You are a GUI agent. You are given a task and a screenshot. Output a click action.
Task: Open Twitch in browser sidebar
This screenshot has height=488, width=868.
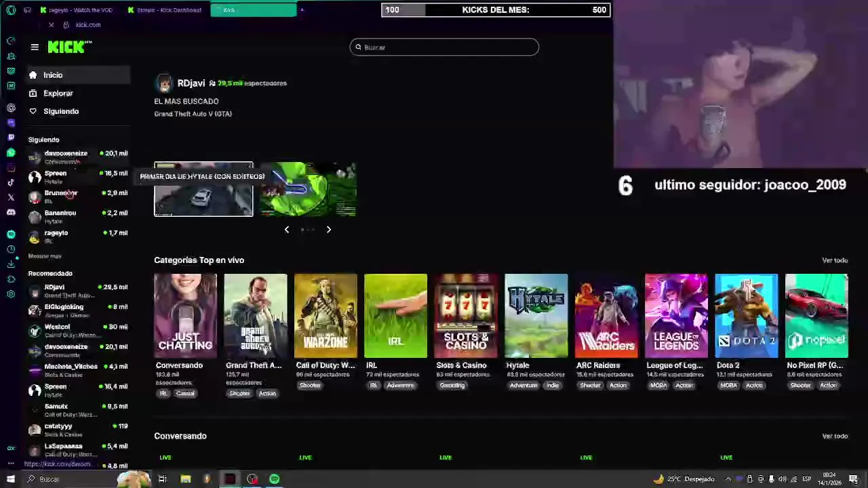(x=11, y=138)
